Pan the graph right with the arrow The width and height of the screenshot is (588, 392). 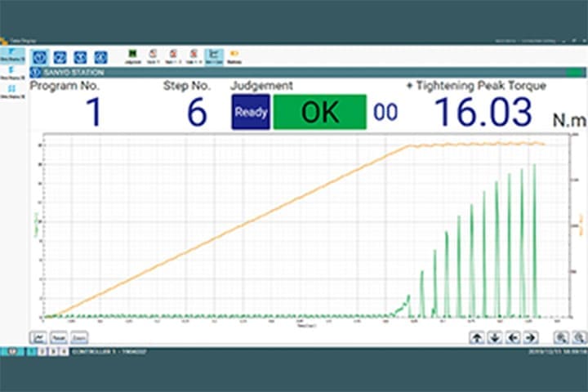(x=530, y=336)
